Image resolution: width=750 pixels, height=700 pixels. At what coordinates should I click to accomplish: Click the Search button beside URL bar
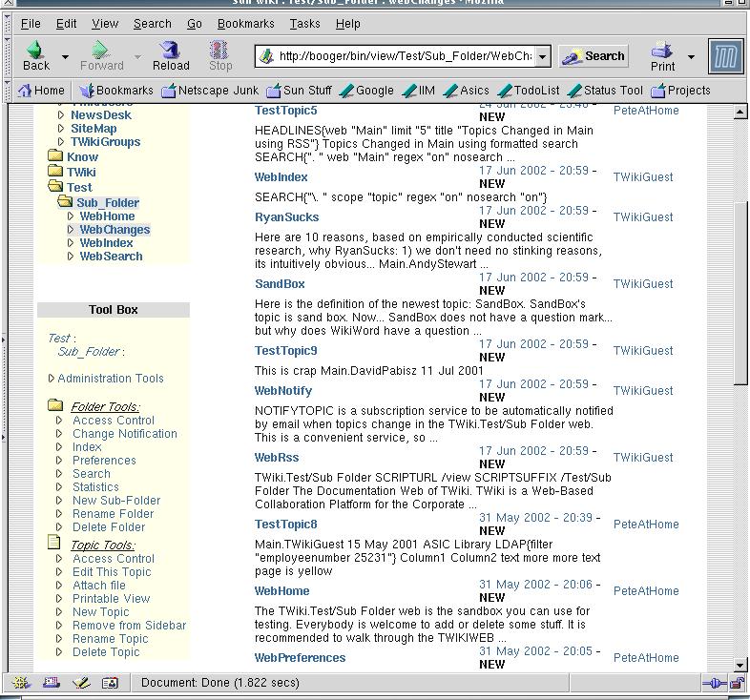click(594, 56)
